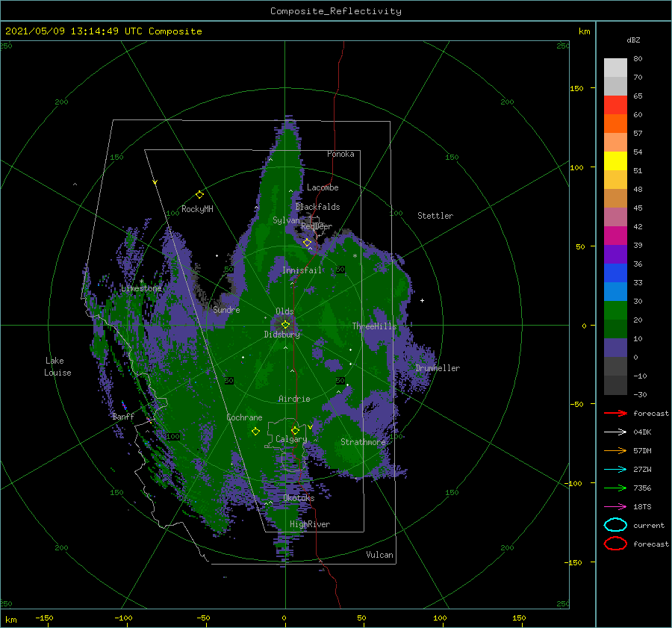Viewport: 672px width, 628px height.
Task: Click the -150 tick on the bottom axis
Action: 44,618
